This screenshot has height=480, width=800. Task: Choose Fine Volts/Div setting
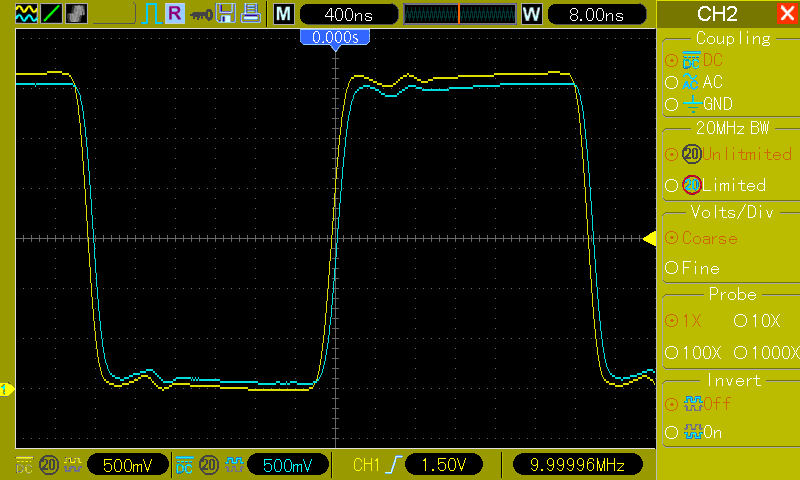(692, 268)
